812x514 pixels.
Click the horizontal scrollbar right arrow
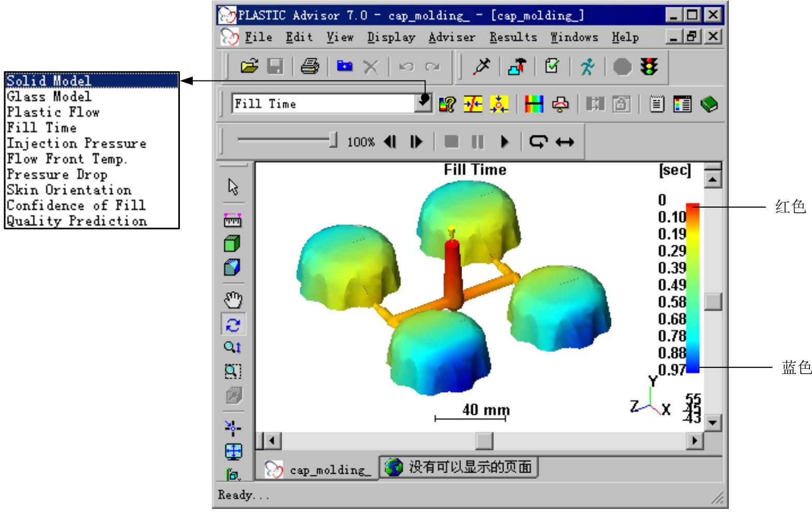pyautogui.click(x=694, y=441)
